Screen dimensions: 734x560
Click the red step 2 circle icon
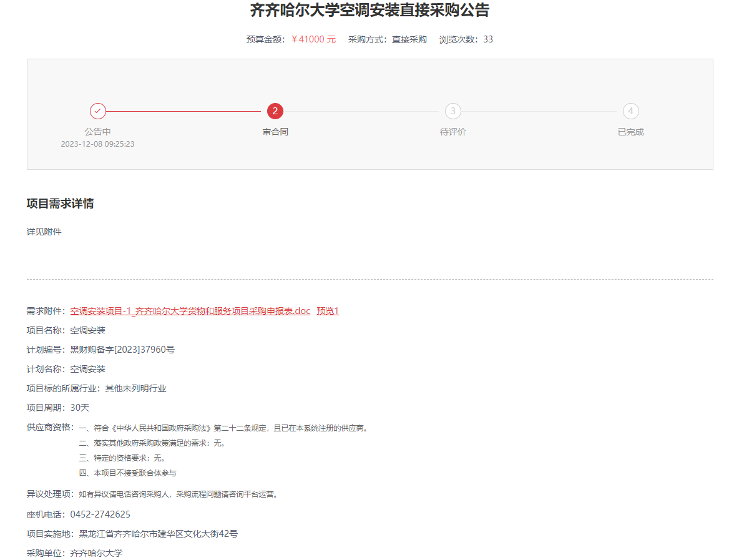coord(275,111)
